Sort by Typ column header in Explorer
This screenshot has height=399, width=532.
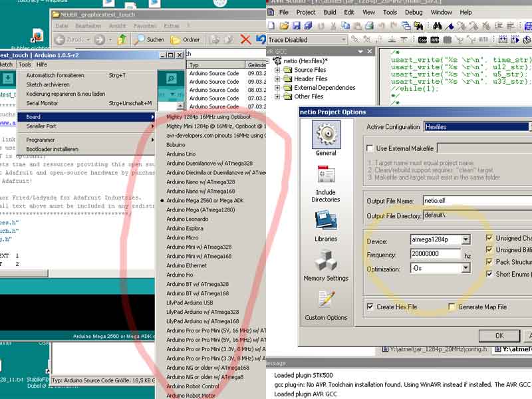point(215,65)
